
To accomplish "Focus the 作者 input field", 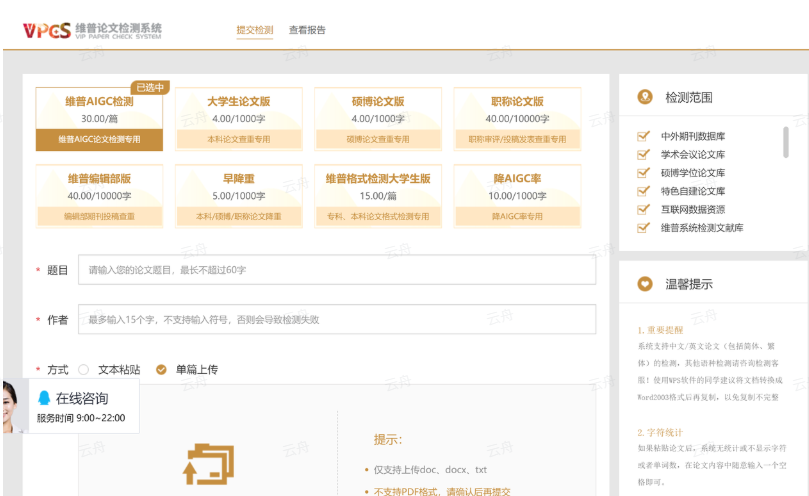I will [x=337, y=319].
